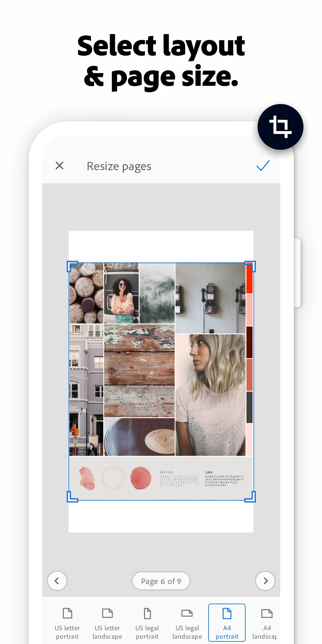Viewport: 322px width, 644px height.
Task: Go to next page with right chevron
Action: (265, 581)
